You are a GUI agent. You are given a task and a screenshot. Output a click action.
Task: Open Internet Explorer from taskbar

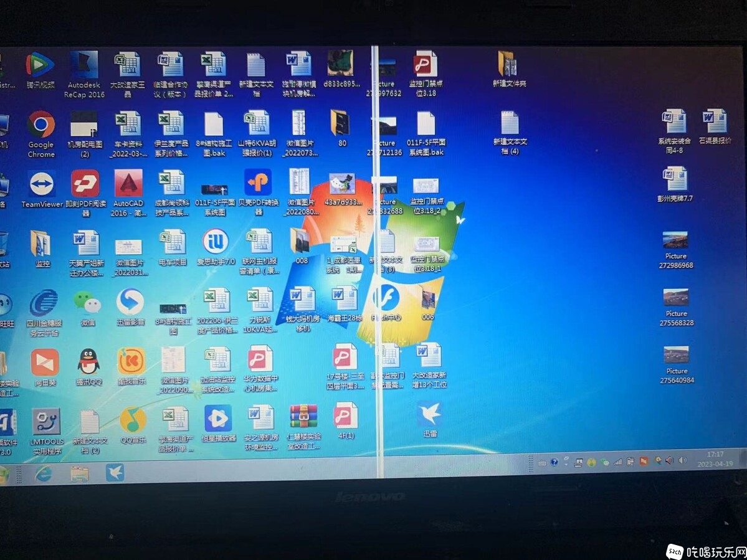43,473
